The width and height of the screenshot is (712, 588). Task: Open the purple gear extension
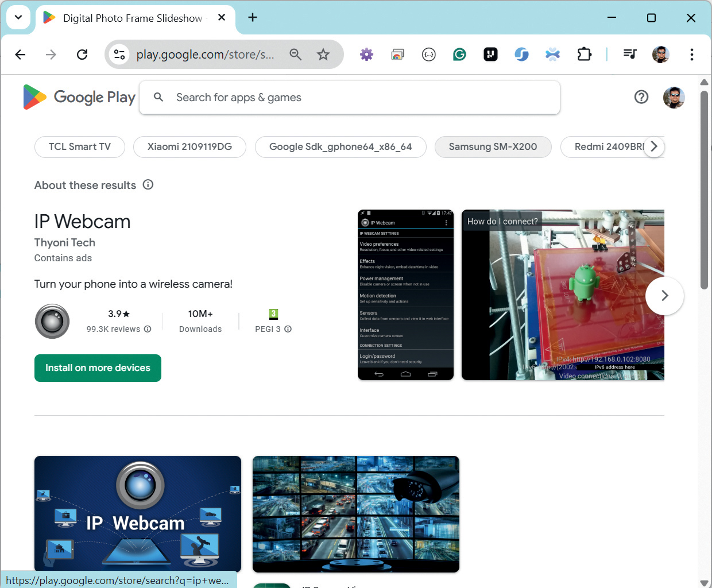[366, 55]
